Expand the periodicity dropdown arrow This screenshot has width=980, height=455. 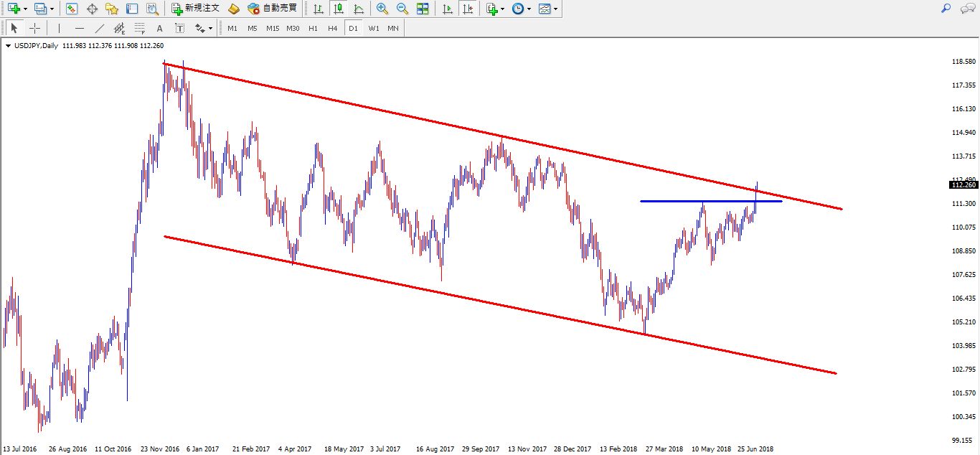click(529, 9)
